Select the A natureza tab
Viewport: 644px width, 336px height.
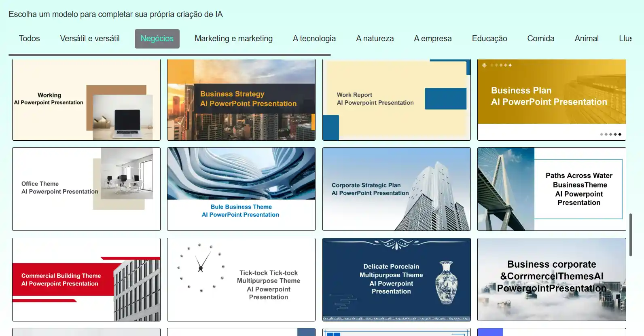click(375, 38)
